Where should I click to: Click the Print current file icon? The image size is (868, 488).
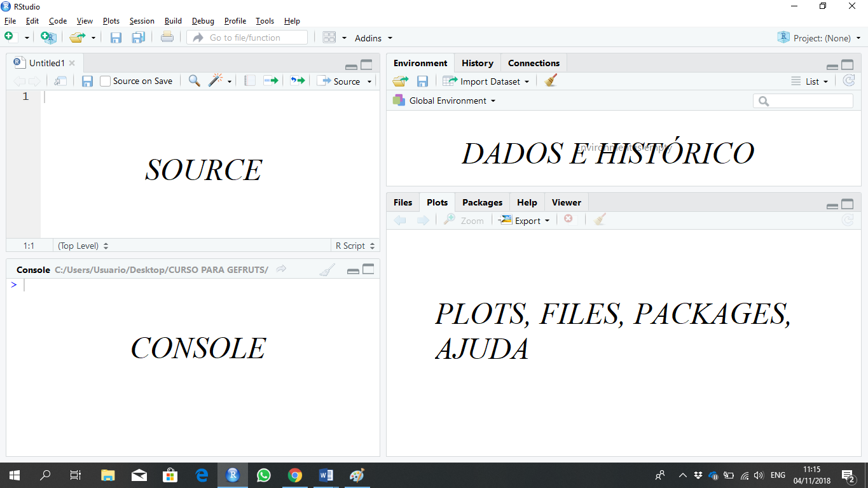pyautogui.click(x=167, y=38)
